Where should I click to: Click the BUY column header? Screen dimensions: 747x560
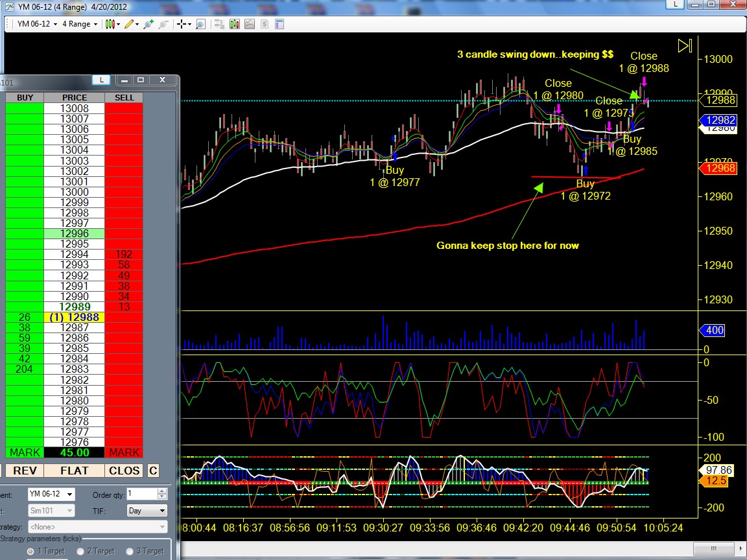click(25, 98)
